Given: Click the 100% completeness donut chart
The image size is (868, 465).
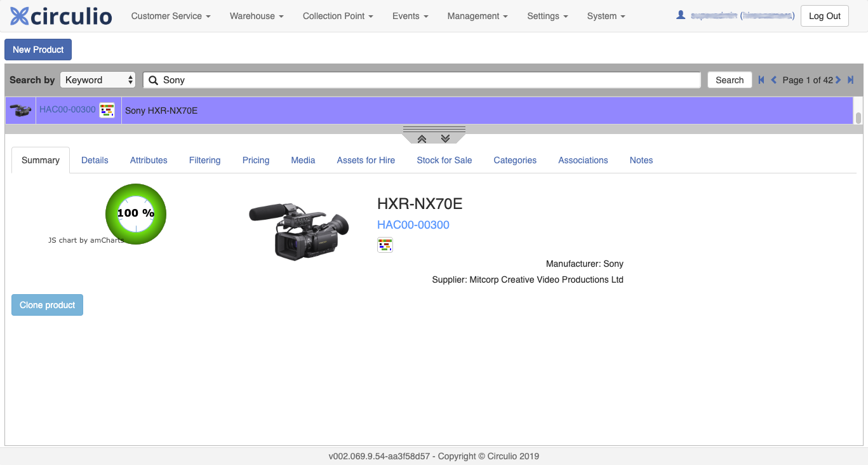Looking at the screenshot, I should pos(135,213).
